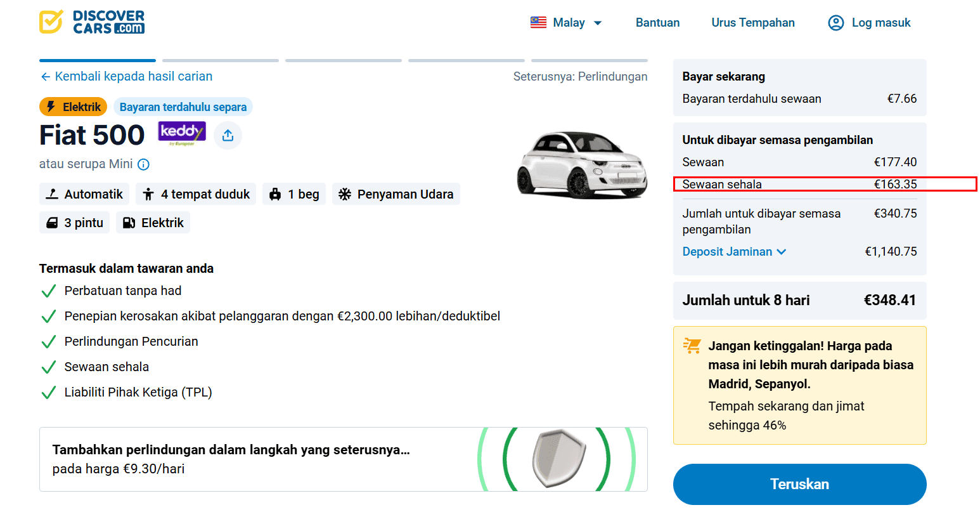Click the Malaysian flag icon
This screenshot has width=980, height=531.
[538, 23]
